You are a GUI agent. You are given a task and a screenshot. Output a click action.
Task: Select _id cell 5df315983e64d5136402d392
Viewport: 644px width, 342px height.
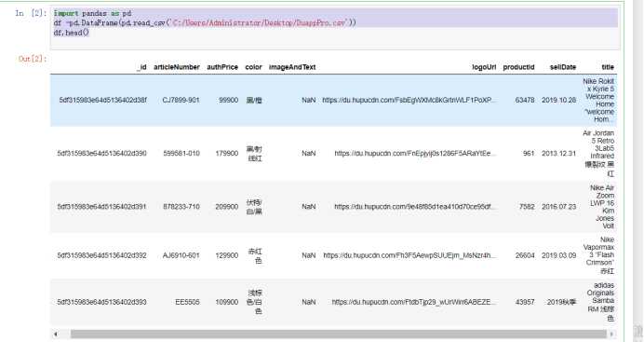coord(101,255)
